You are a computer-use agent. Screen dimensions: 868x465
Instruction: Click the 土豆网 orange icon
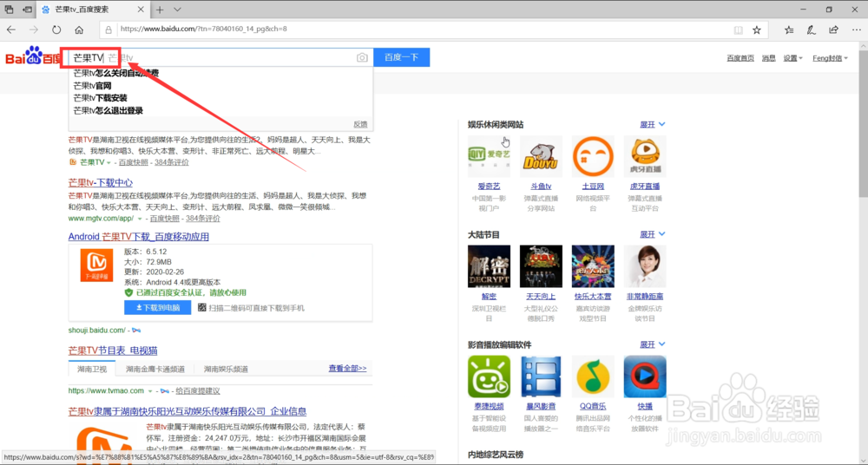(593, 157)
